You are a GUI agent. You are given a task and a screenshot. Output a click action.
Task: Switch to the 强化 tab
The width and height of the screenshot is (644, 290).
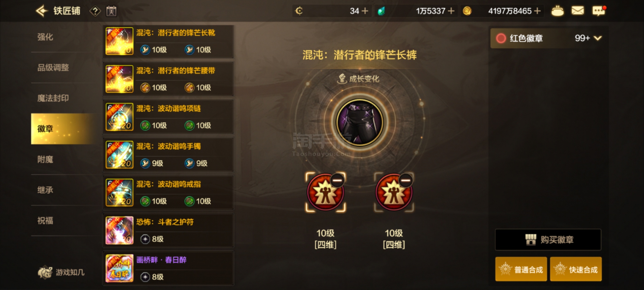45,37
